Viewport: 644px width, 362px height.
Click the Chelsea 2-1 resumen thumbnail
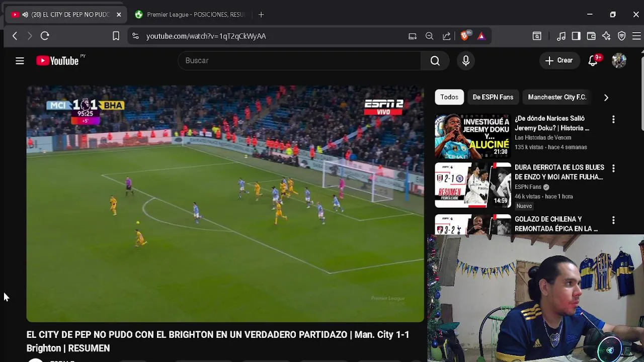click(x=473, y=186)
